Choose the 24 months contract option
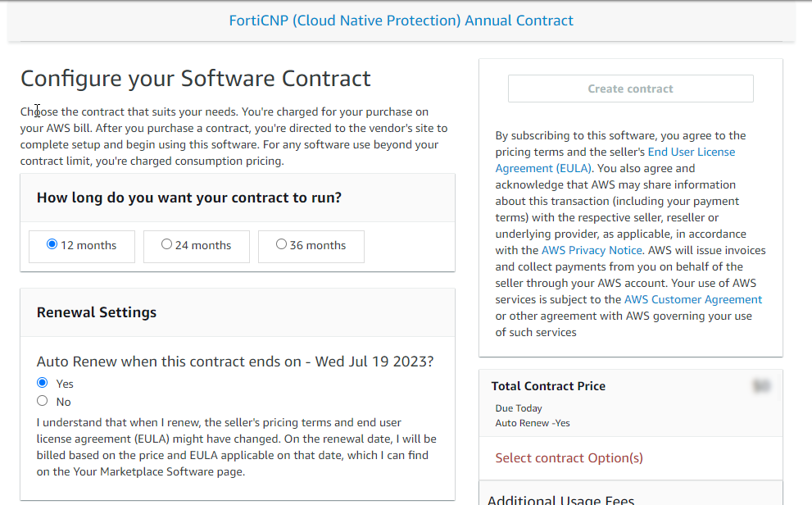 (x=167, y=244)
